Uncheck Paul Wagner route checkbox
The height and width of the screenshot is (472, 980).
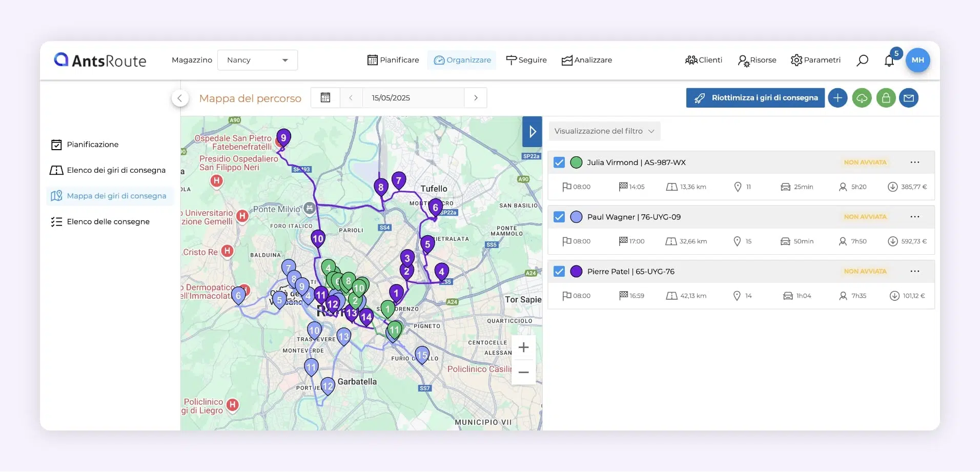[x=559, y=217]
